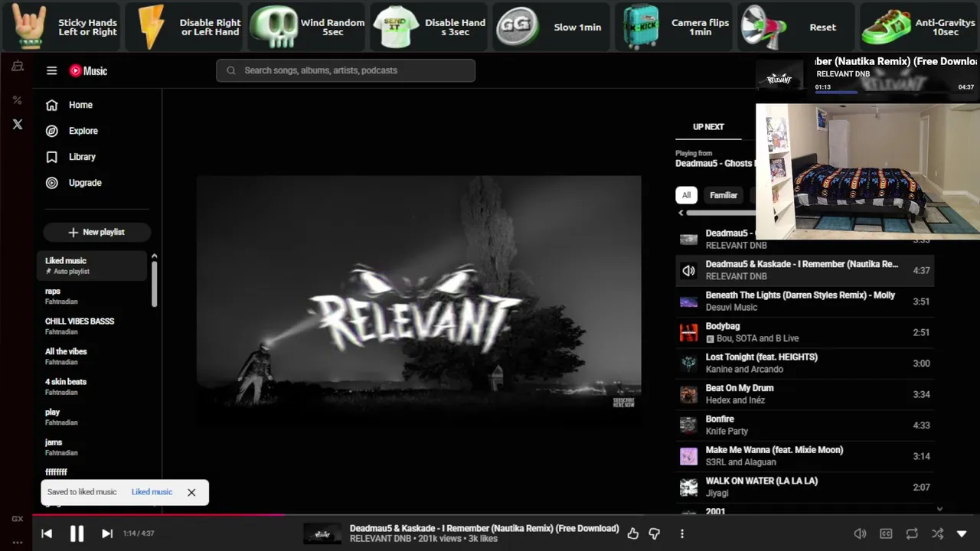Screen dimensions: 980x551
Task: Pause the currently playing song
Action: [x=77, y=533]
